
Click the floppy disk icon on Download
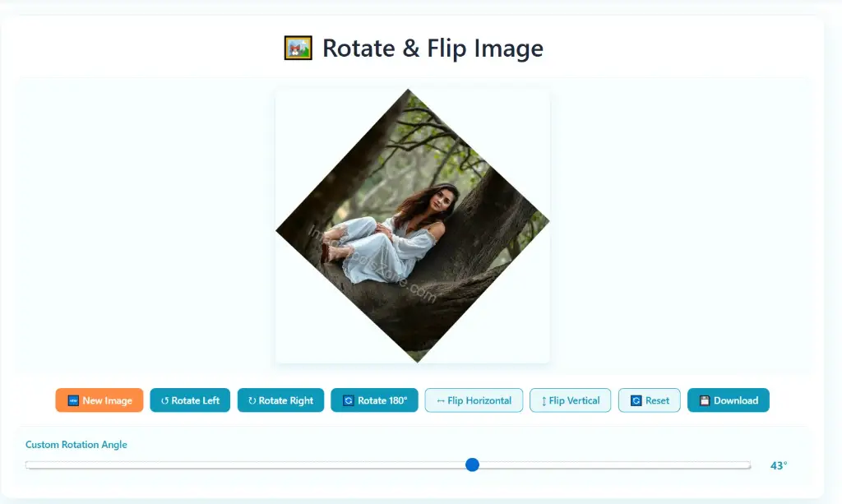(x=705, y=400)
